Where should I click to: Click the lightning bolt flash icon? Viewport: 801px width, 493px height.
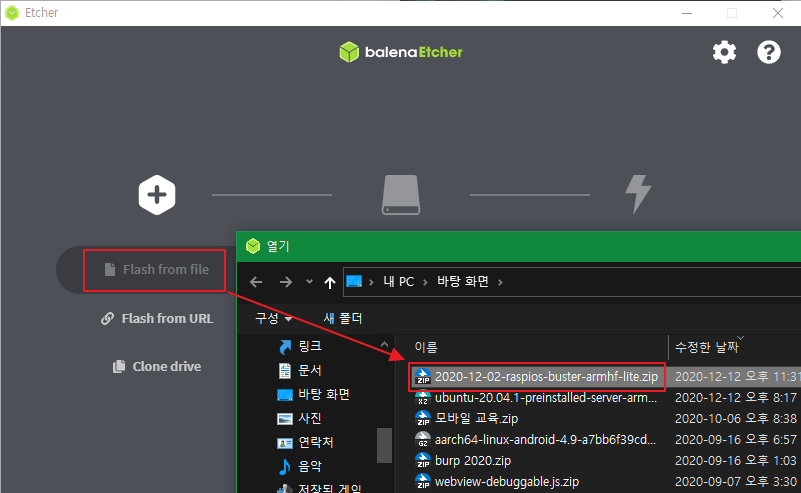click(x=638, y=194)
